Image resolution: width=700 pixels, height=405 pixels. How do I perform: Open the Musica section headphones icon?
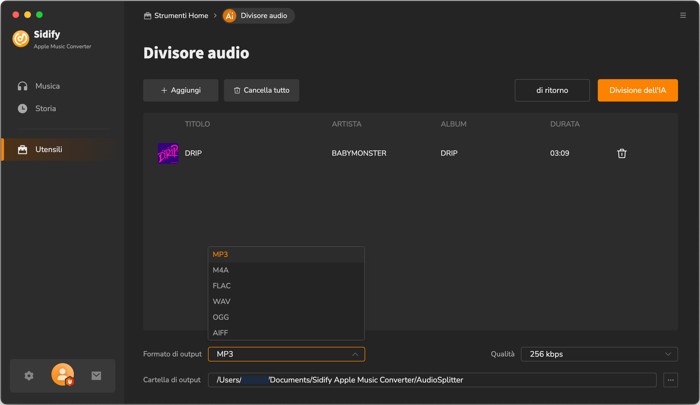22,86
